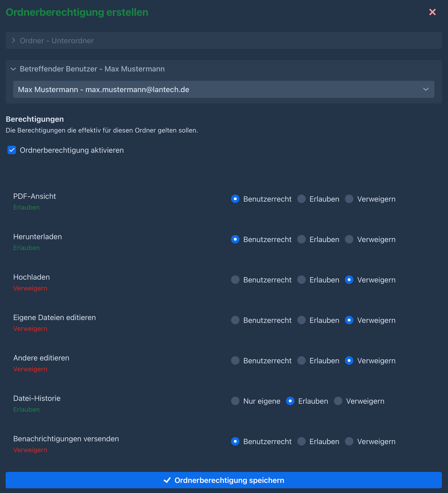The image size is (448, 493).
Task: Choose Erlauben for Benachrichtigungen versenden
Action: click(301, 441)
